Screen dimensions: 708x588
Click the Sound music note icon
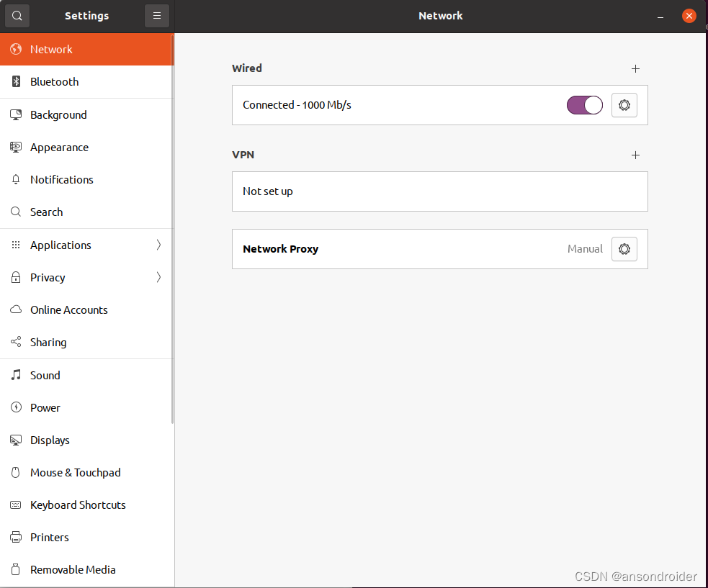click(16, 375)
